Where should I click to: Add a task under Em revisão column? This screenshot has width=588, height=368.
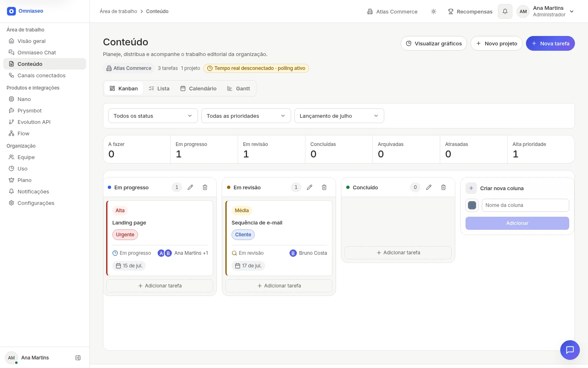tap(279, 286)
